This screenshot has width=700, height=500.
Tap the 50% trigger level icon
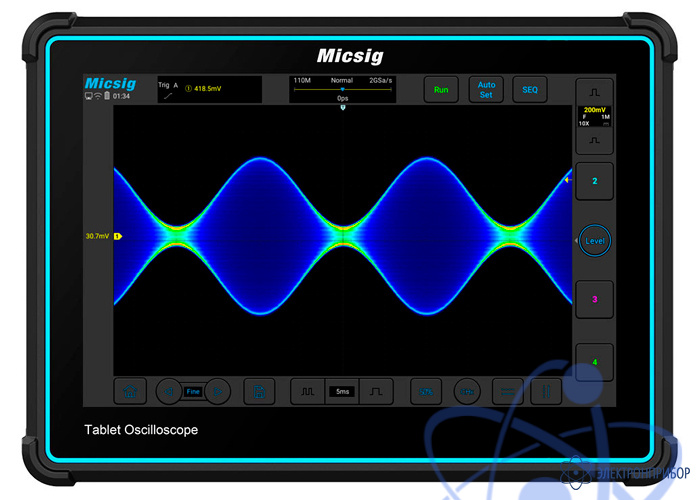pos(427,392)
